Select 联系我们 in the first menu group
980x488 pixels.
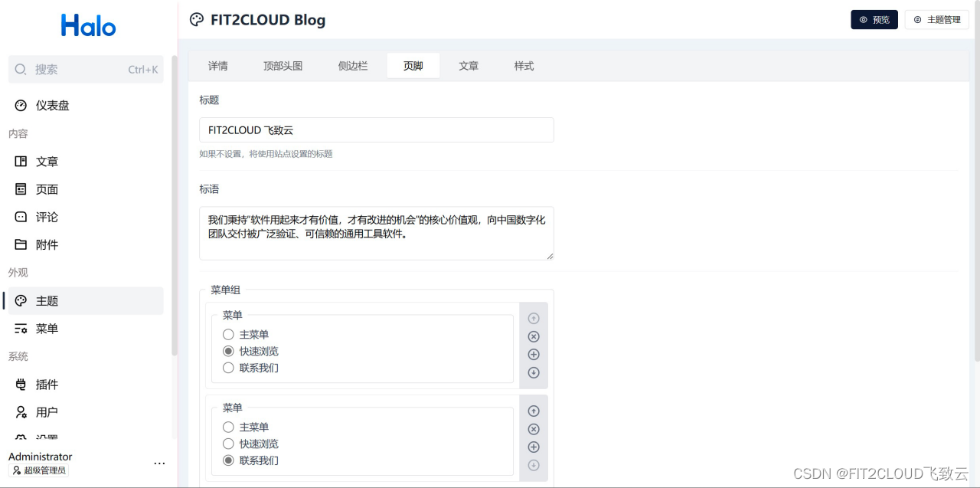[228, 368]
